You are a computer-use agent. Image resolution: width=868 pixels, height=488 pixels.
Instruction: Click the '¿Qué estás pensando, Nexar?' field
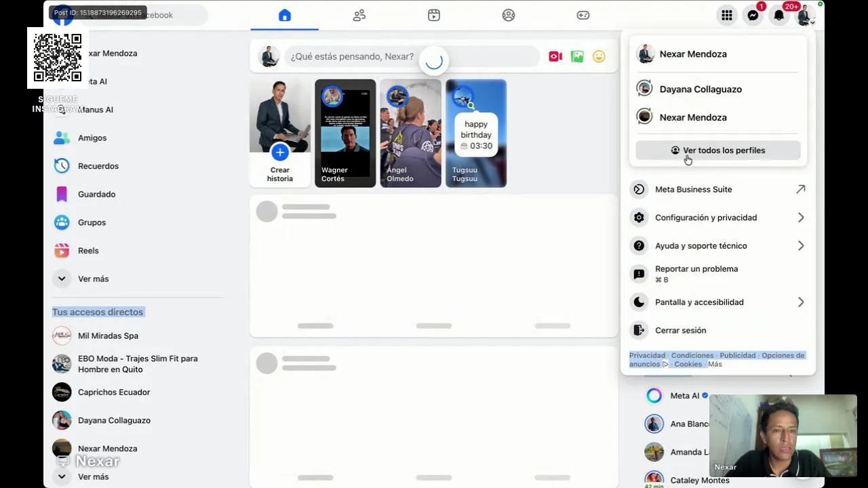412,56
